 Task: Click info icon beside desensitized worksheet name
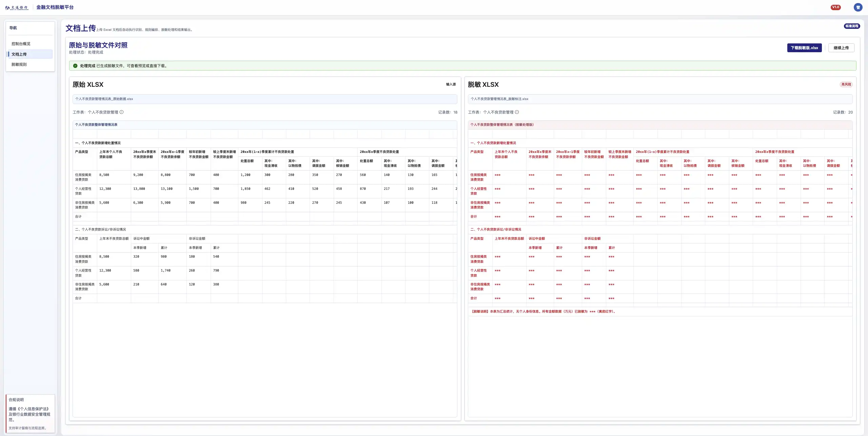click(517, 112)
